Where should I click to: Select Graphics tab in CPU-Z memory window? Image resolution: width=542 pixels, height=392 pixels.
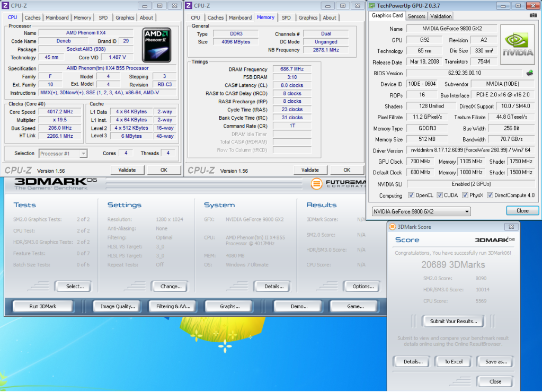click(x=308, y=17)
